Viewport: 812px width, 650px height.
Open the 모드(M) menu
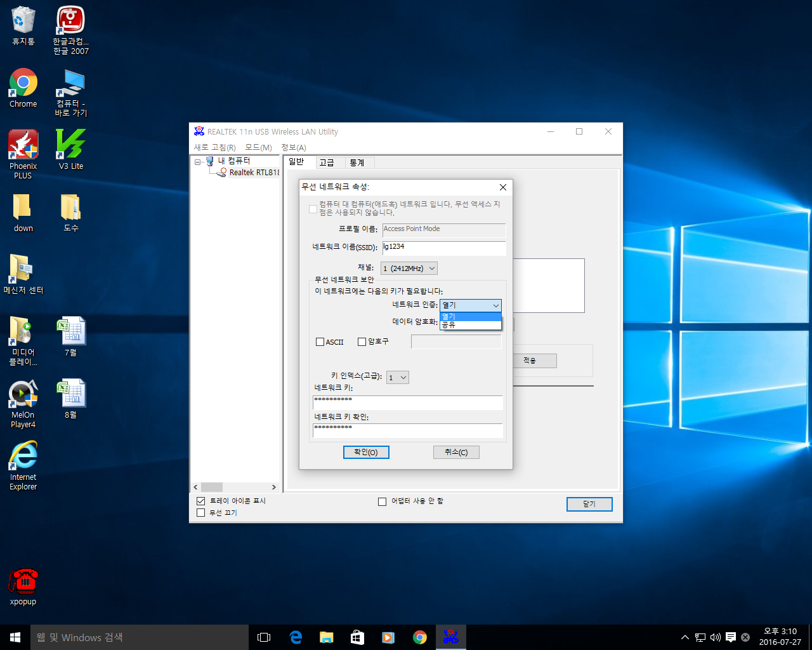click(259, 147)
